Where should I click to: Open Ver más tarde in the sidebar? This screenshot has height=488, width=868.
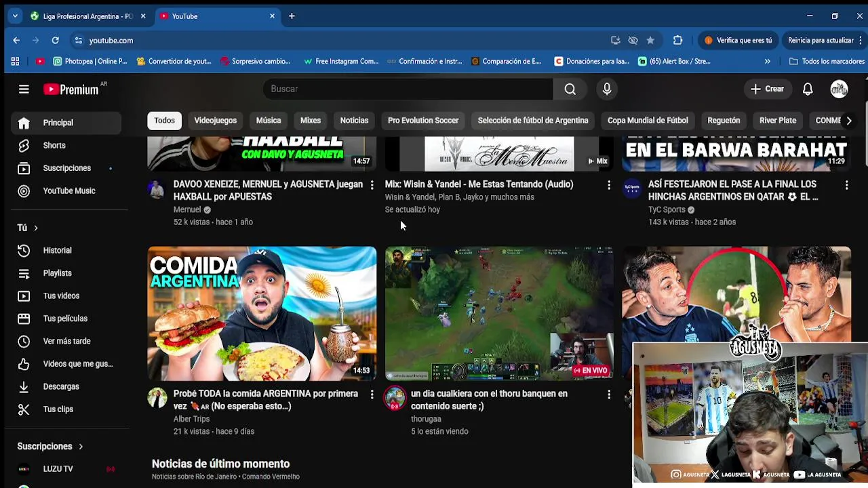66,341
